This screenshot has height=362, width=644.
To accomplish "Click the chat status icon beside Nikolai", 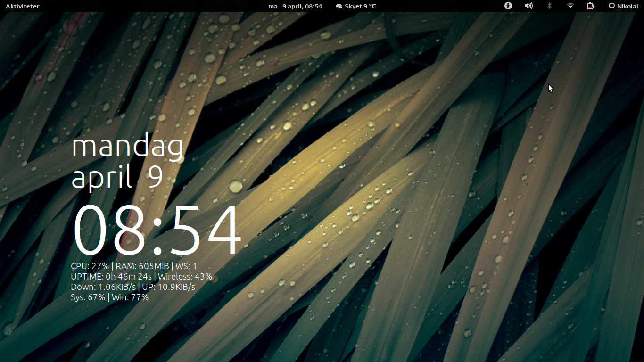I will [x=612, y=6].
